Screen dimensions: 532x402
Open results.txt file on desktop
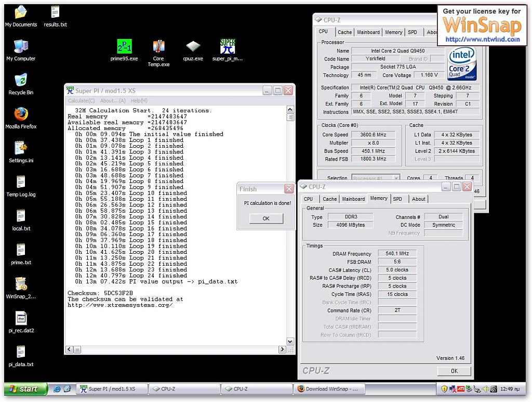pyautogui.click(x=55, y=16)
